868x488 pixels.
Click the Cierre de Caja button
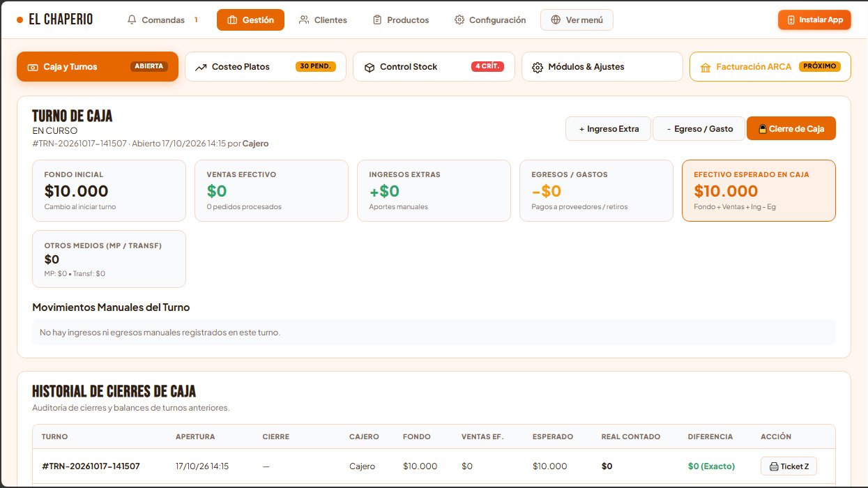point(791,129)
